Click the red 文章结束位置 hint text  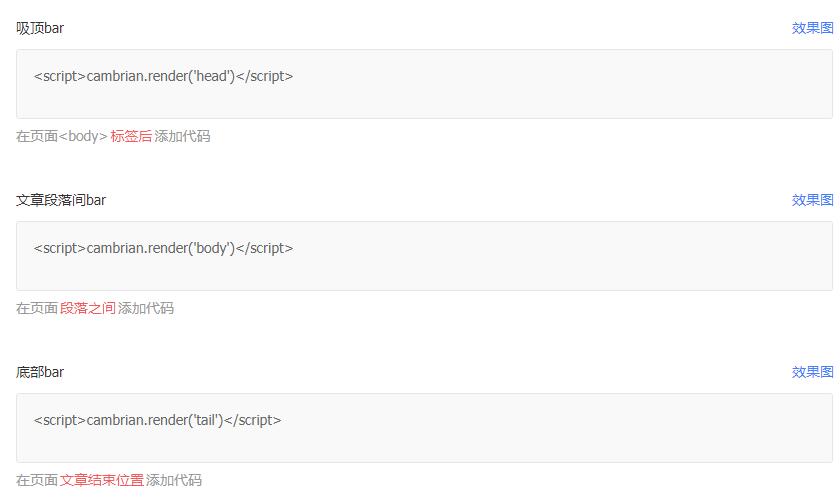(x=102, y=480)
